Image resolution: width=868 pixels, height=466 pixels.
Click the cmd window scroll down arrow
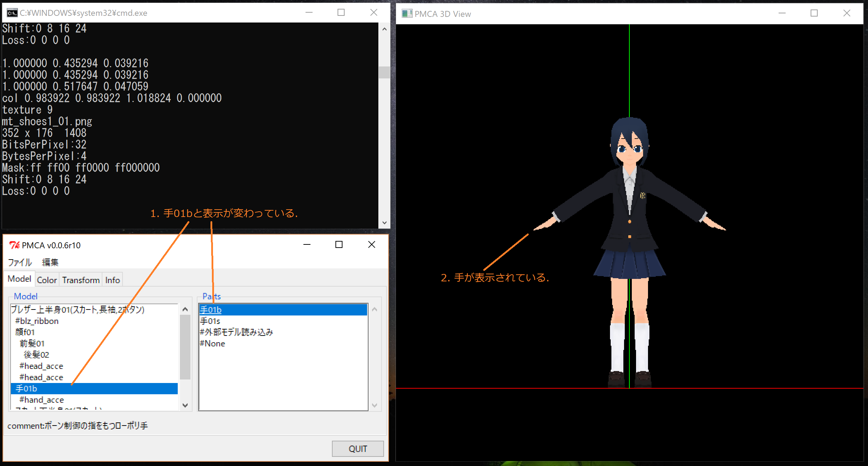pyautogui.click(x=384, y=223)
